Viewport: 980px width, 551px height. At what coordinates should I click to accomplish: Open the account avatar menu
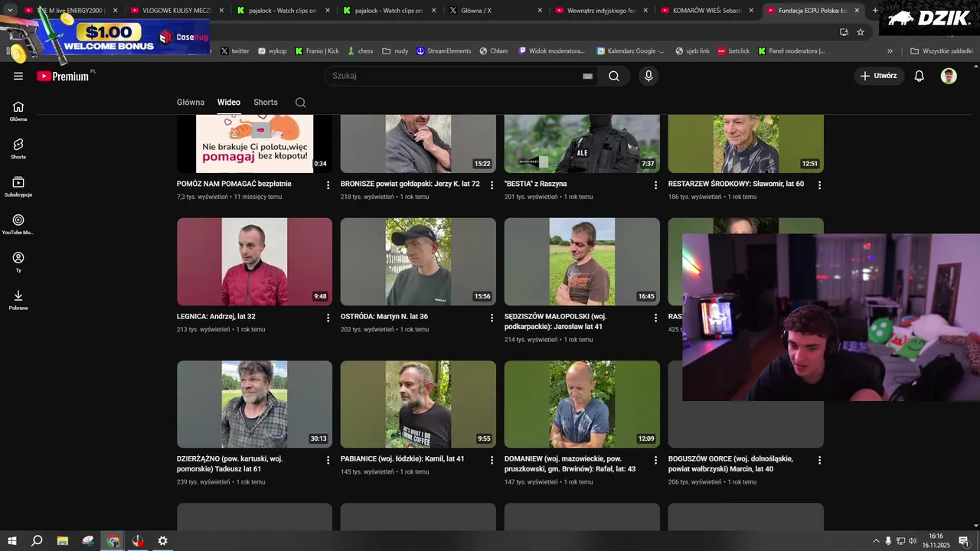point(949,76)
